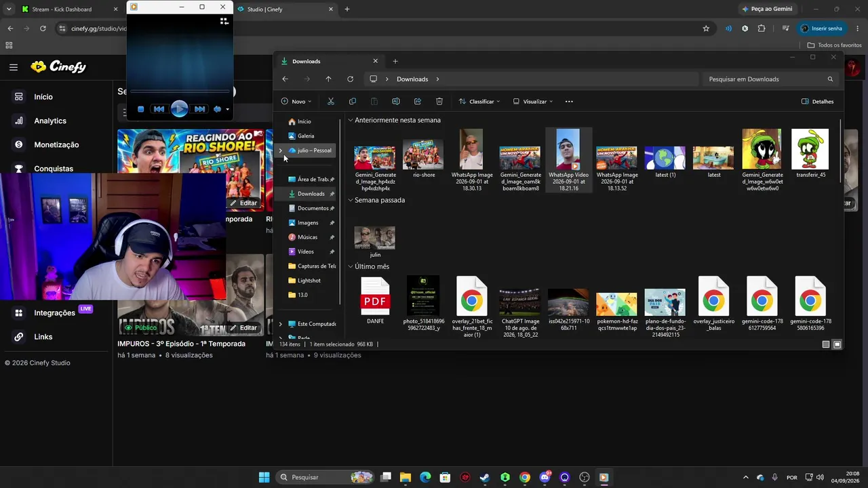The width and height of the screenshot is (868, 488).
Task: Open the Novo button in Explorer
Action: click(x=296, y=102)
